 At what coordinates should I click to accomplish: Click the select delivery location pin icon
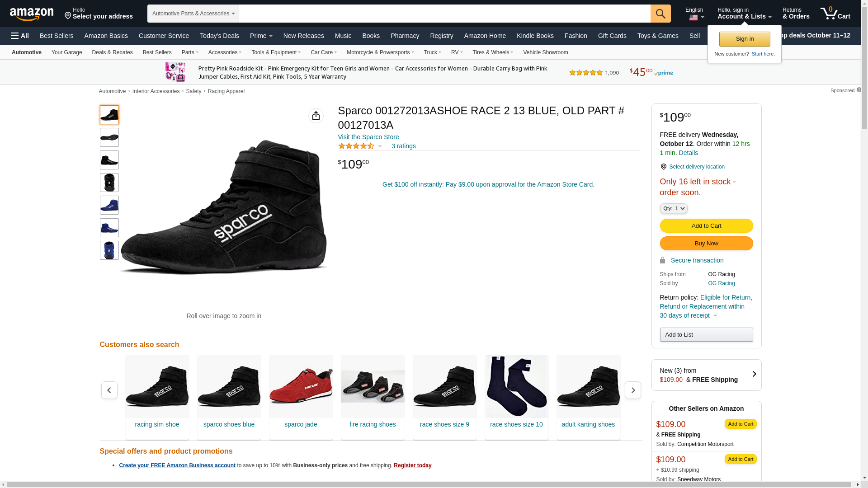click(x=663, y=167)
